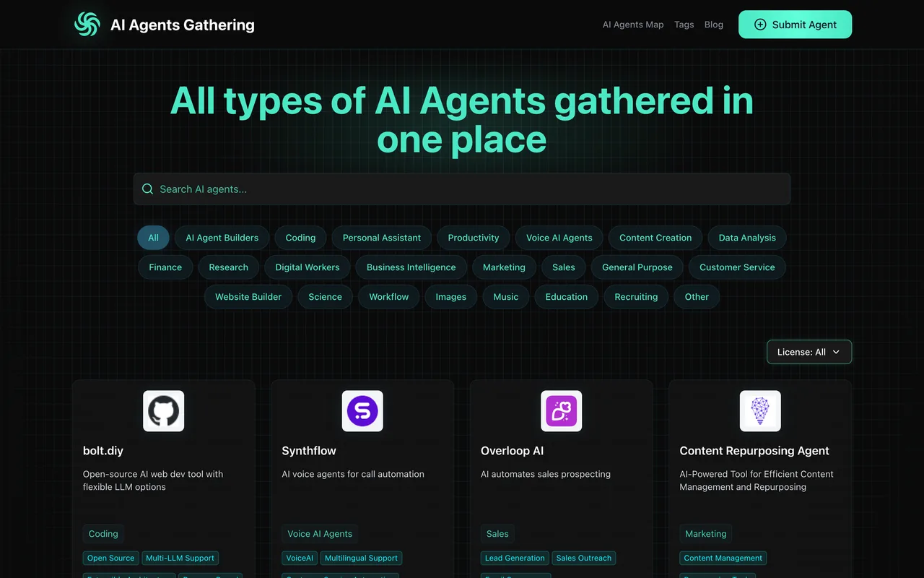Viewport: 924px width, 578px height.
Task: Select the Content Creation filter
Action: coord(655,238)
